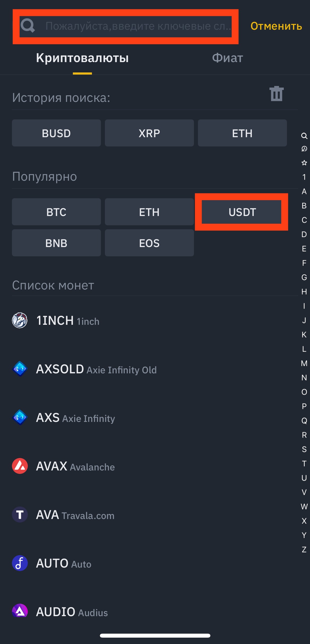The image size is (310, 644).
Task: Clear search history with trash icon
Action: pos(276,94)
